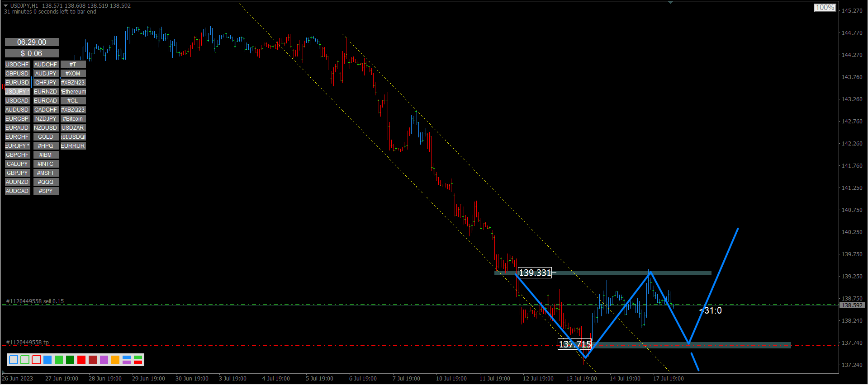Viewport: 868px width, 385px height.
Task: Click the $-0.06 profit display
Action: click(x=32, y=53)
